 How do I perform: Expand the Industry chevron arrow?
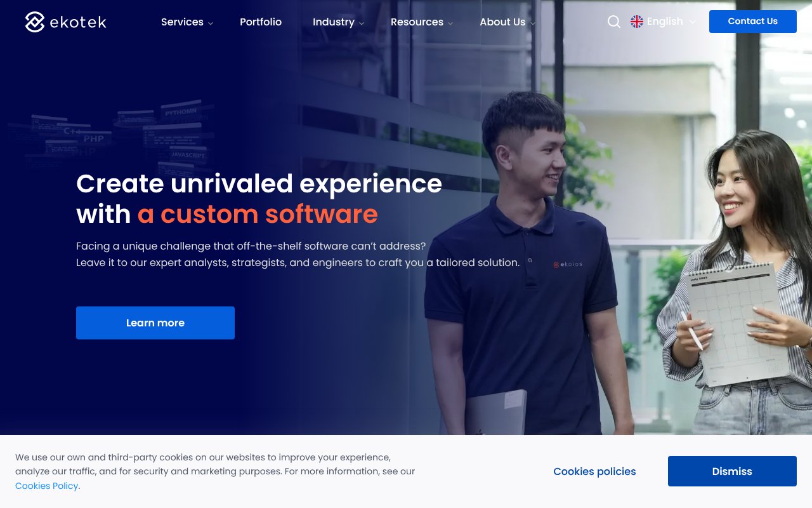click(362, 23)
